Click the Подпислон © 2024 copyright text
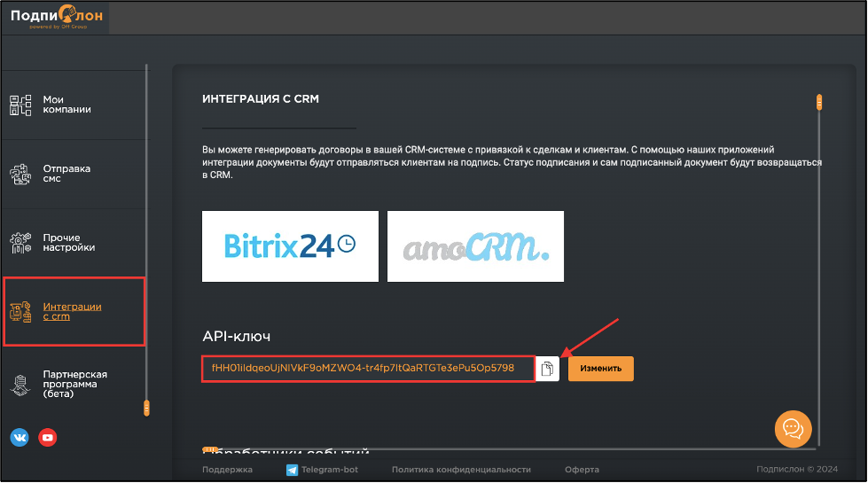 point(797,469)
